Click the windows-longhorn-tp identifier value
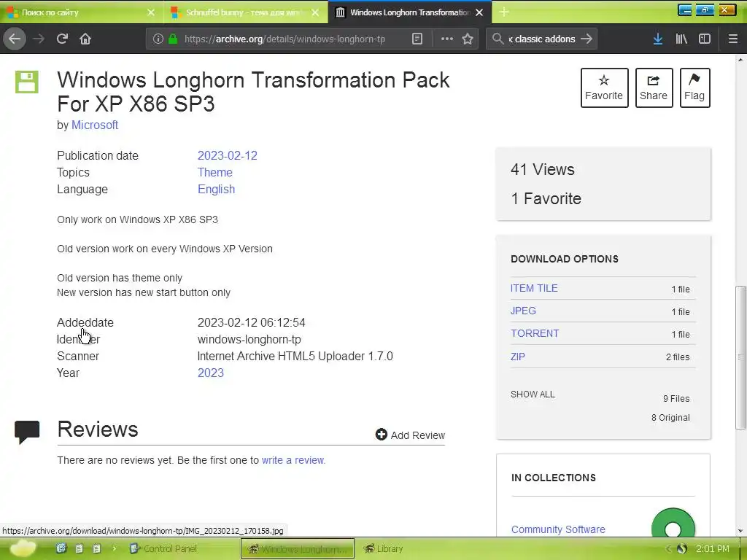Image resolution: width=747 pixels, height=560 pixels. pyautogui.click(x=249, y=340)
